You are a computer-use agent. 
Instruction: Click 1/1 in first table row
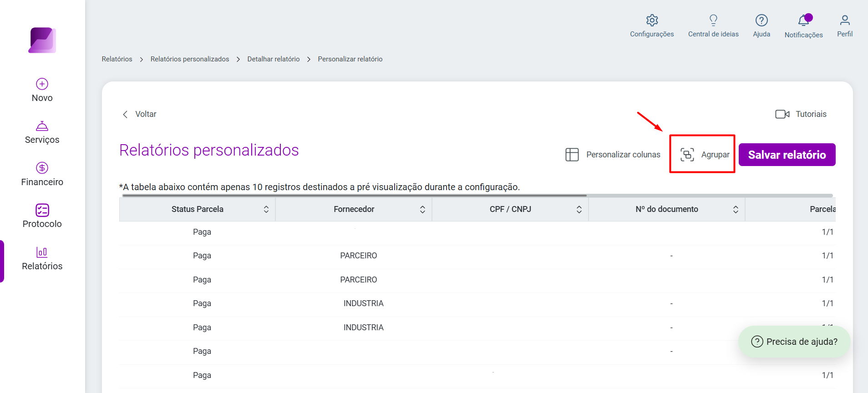pyautogui.click(x=827, y=232)
